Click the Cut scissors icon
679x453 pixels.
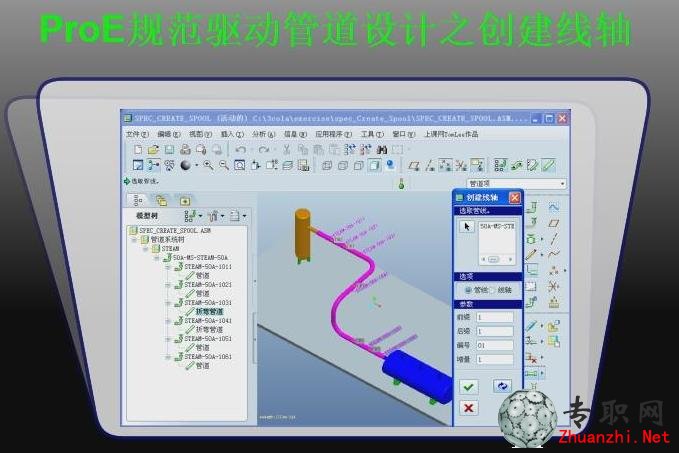click(x=286, y=150)
